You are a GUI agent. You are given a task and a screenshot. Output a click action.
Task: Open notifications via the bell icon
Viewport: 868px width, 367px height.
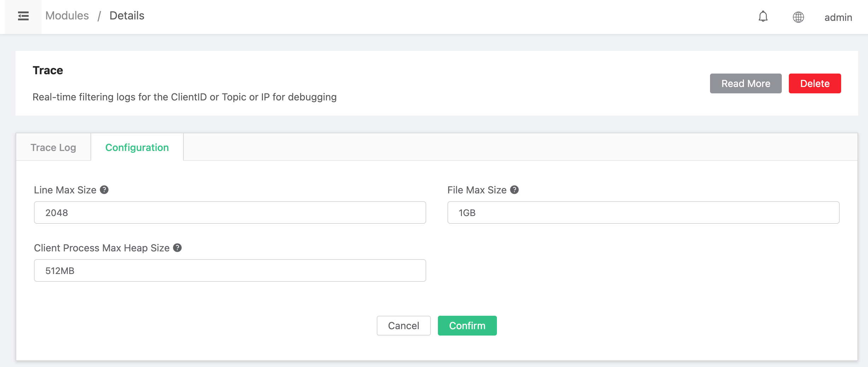tap(763, 17)
